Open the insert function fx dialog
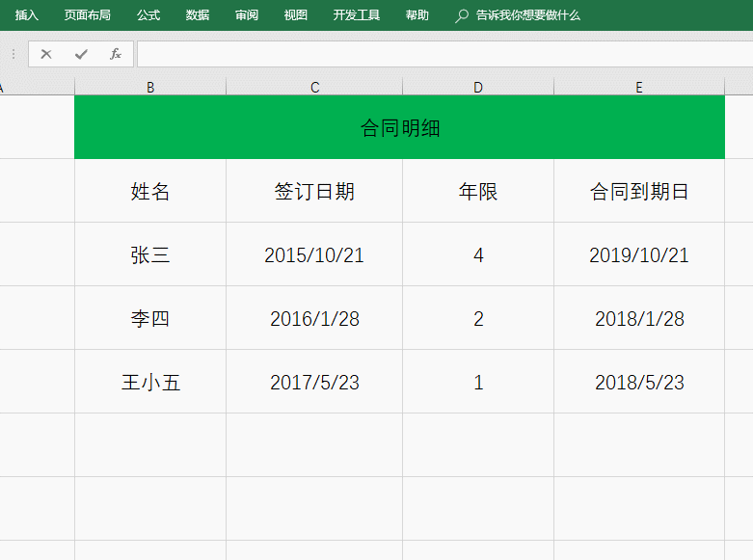The height and width of the screenshot is (560, 753). pyautogui.click(x=116, y=54)
